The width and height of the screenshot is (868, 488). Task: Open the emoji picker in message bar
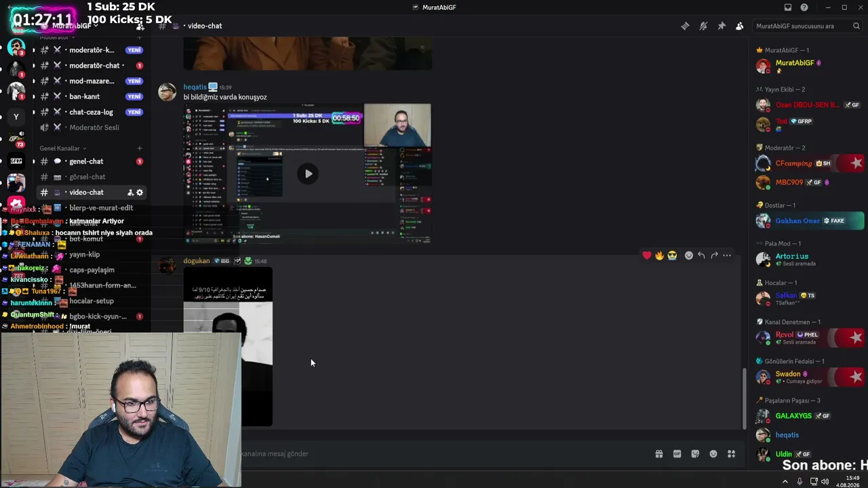713,454
